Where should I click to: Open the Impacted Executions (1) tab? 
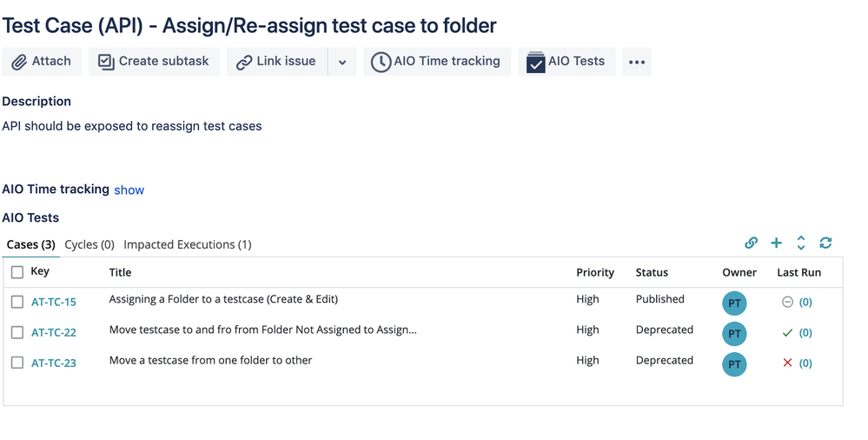coord(187,244)
